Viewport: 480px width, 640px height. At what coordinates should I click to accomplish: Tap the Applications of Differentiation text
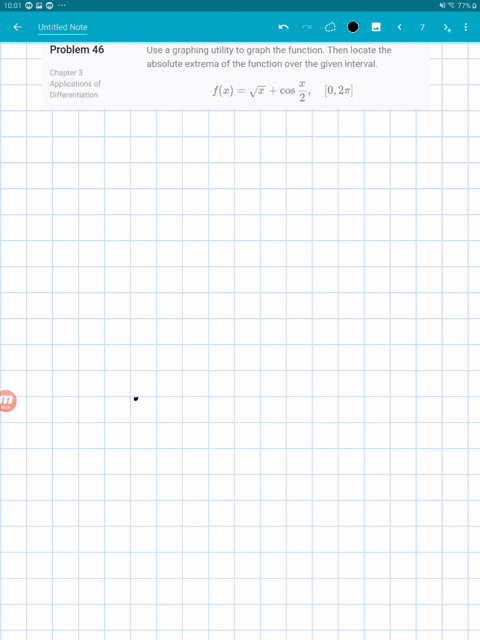(x=75, y=89)
